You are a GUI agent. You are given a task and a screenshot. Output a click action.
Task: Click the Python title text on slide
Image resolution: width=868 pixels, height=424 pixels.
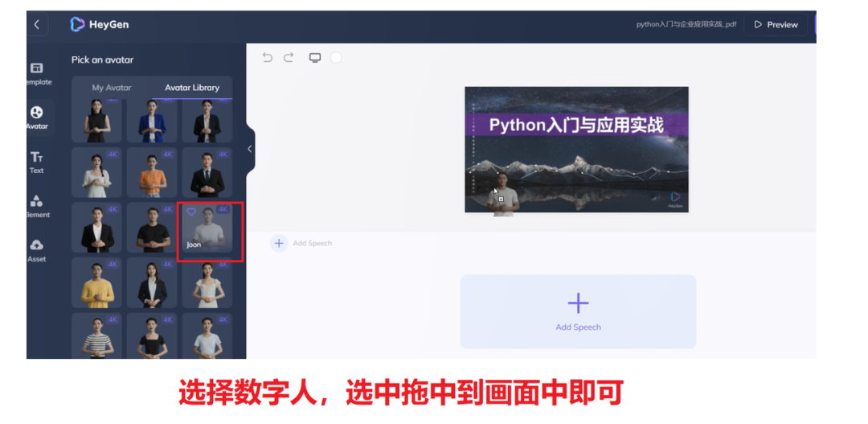pyautogui.click(x=576, y=125)
